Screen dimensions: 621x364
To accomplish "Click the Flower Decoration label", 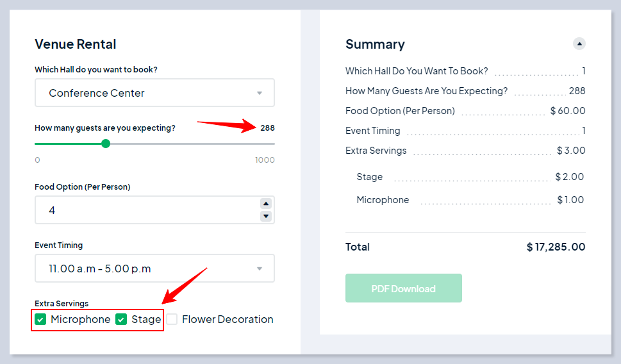I will tap(228, 319).
